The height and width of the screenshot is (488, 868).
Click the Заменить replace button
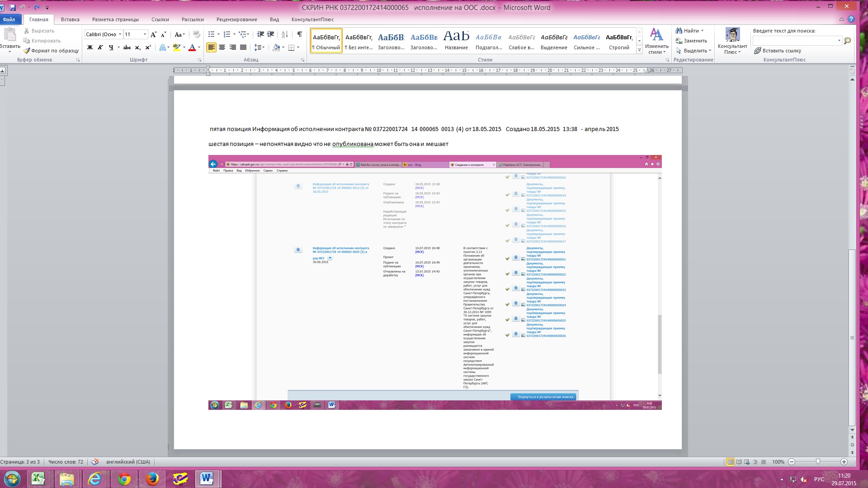coord(691,41)
